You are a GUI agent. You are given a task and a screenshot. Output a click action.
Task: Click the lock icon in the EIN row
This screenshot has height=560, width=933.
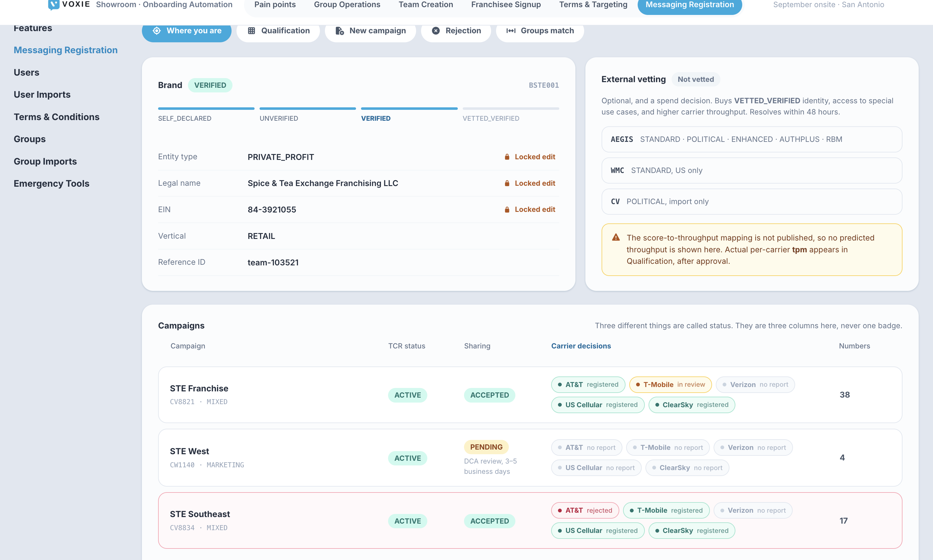(507, 210)
